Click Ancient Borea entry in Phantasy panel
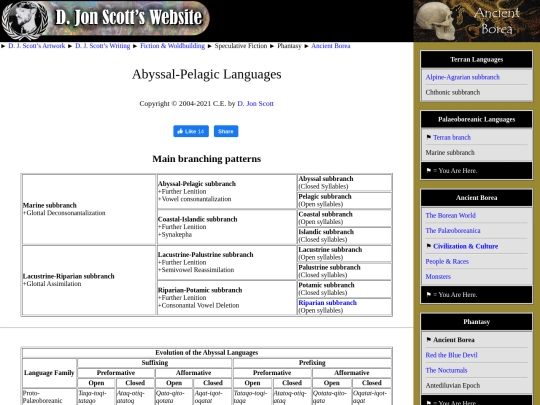Screen dimensions: 540x405 point(454,340)
